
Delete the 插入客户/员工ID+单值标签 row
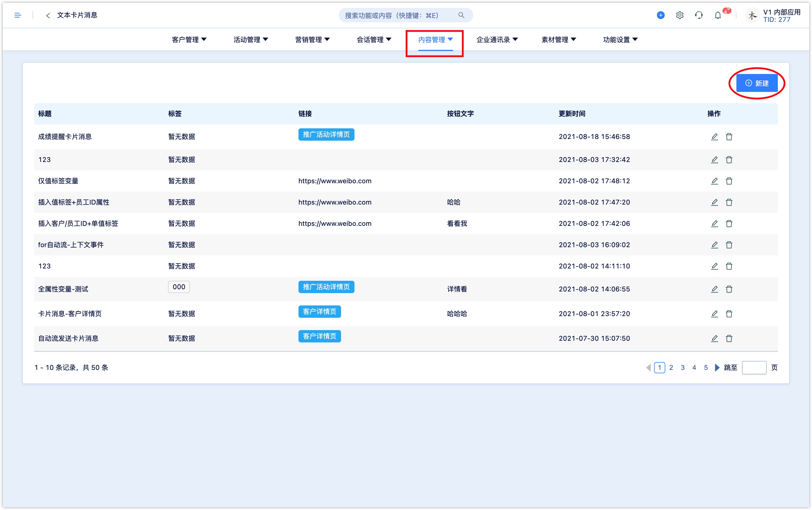tap(729, 223)
